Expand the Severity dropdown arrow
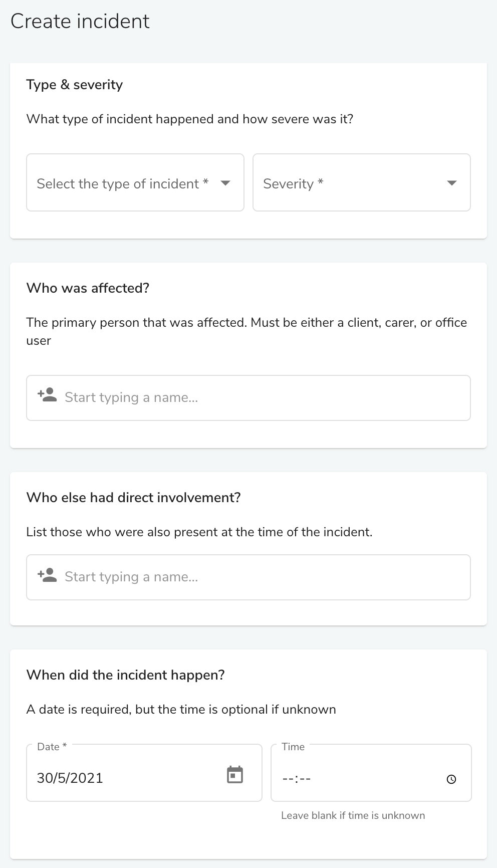Viewport: 497px width, 868px height. [x=452, y=183]
